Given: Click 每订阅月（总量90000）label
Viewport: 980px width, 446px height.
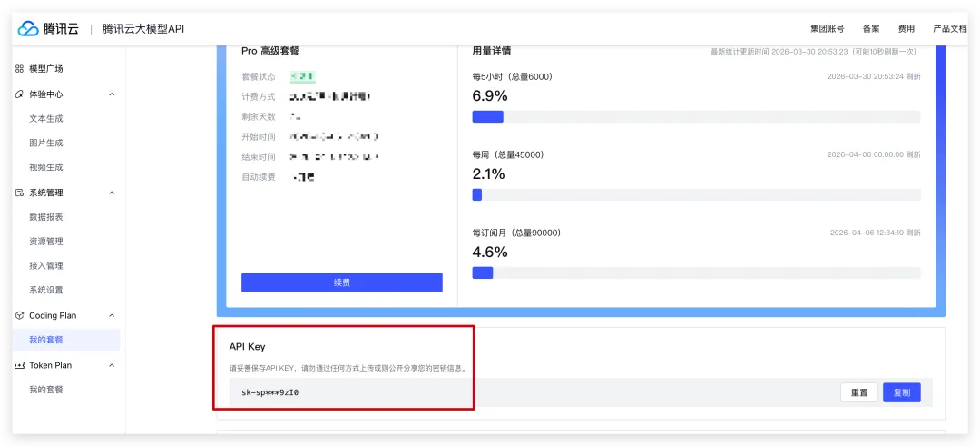Looking at the screenshot, I should (517, 233).
